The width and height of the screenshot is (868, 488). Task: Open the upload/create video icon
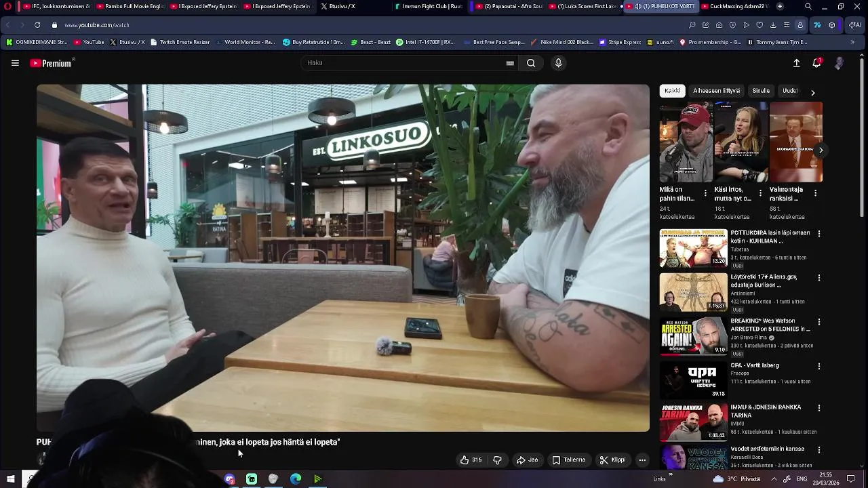pos(797,63)
